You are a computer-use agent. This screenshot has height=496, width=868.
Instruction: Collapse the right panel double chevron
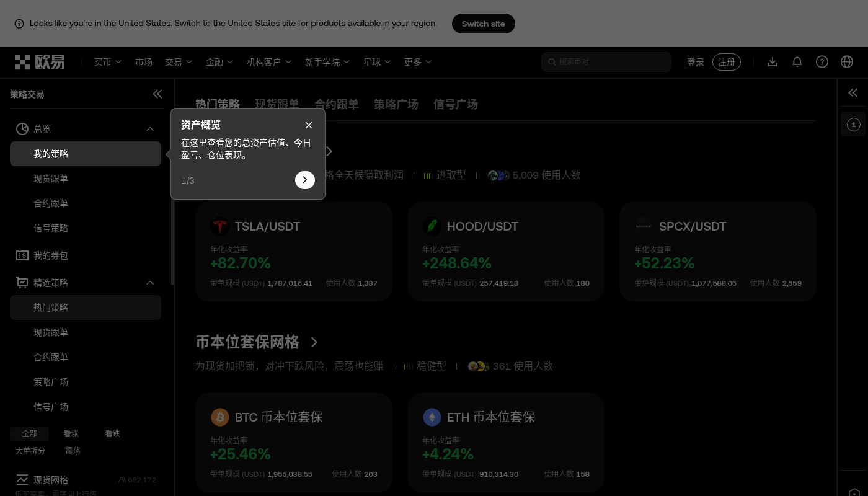coord(853,93)
